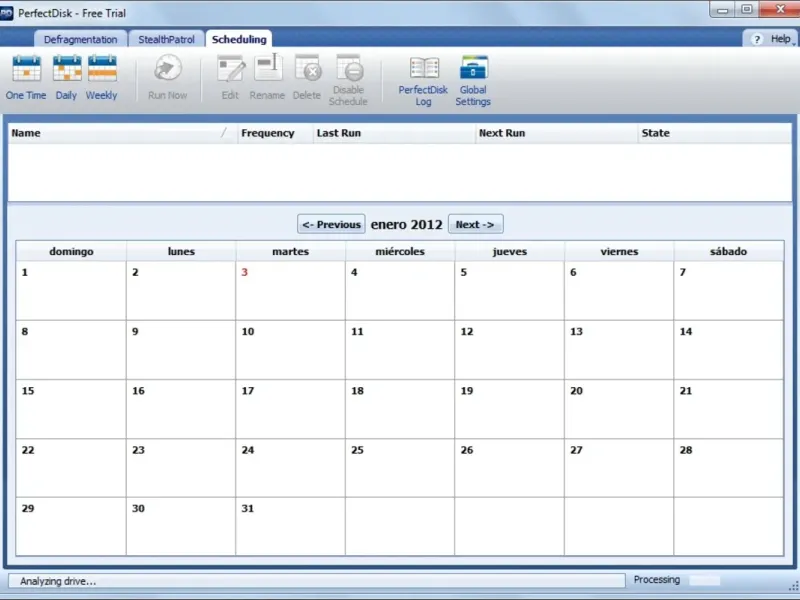
Task: Select calendar day 1
Action: (x=71, y=290)
